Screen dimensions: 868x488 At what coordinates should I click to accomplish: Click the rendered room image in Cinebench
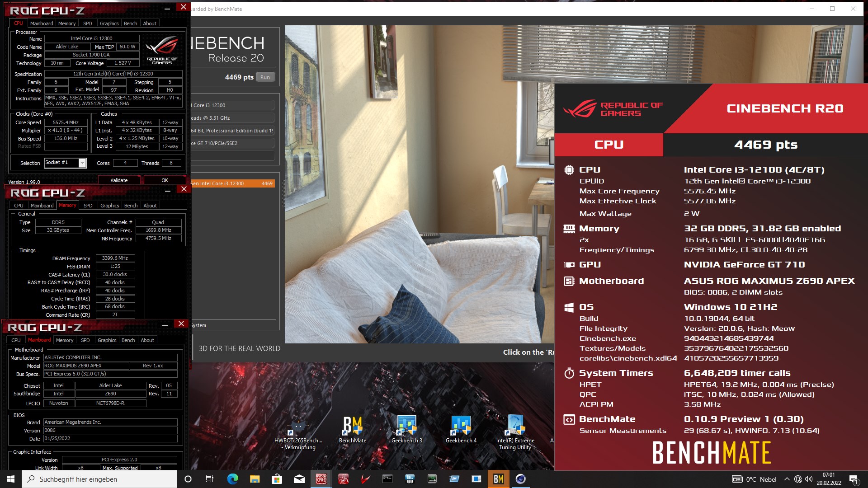coord(420,185)
